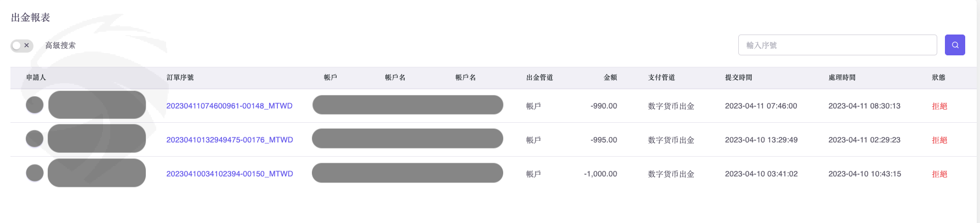Viewport: 980px width, 223px height.
Task: Click the 狀態 column header
Action: (x=938, y=77)
